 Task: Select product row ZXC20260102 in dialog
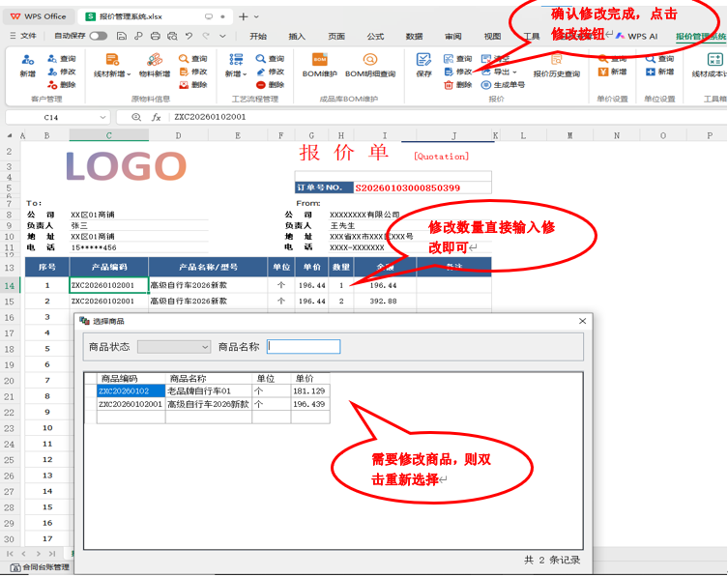[x=207, y=390]
